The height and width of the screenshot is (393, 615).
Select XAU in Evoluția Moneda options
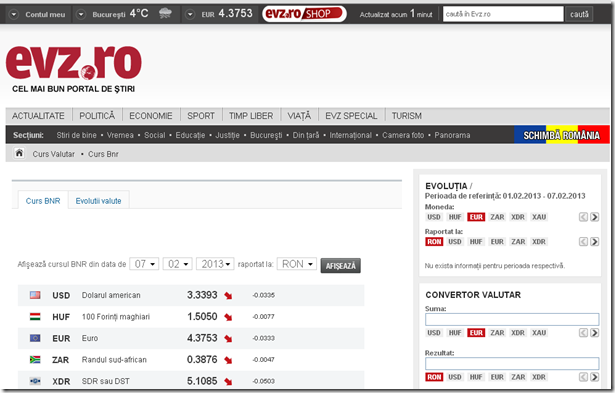pos(539,217)
